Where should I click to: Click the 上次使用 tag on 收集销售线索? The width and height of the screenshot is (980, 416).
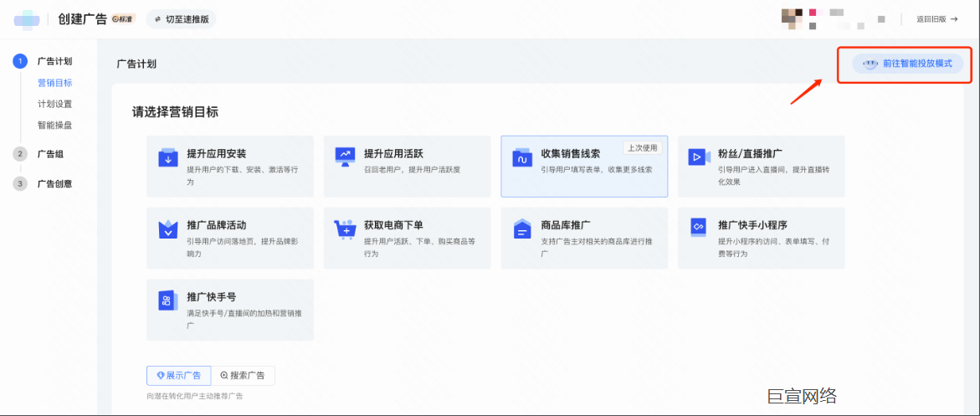tap(643, 148)
